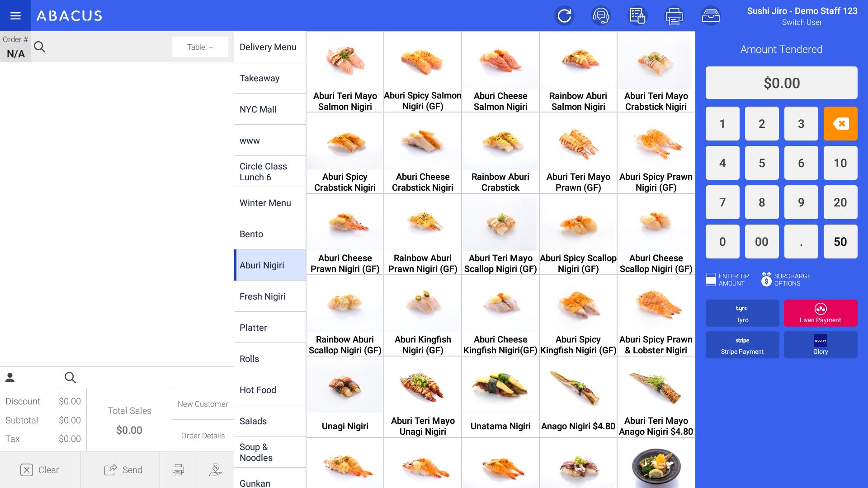Click New Customer
Image resolution: width=868 pixels, height=488 pixels.
[x=203, y=404]
